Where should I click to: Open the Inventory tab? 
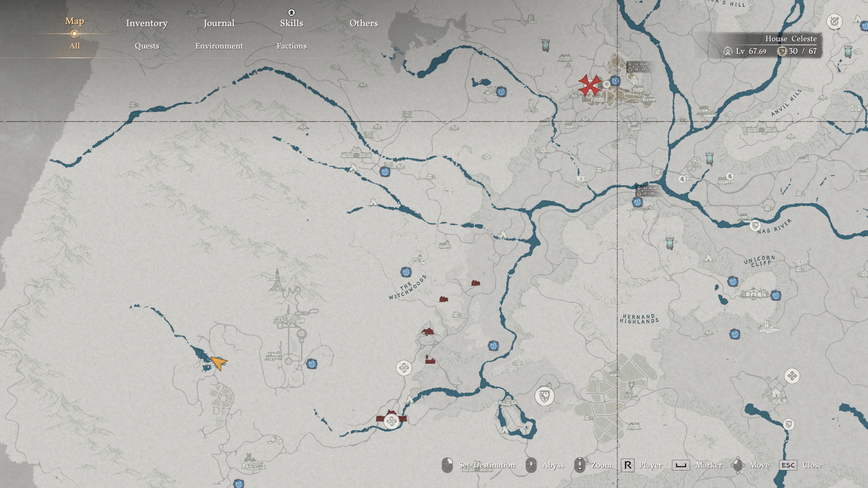tap(146, 23)
